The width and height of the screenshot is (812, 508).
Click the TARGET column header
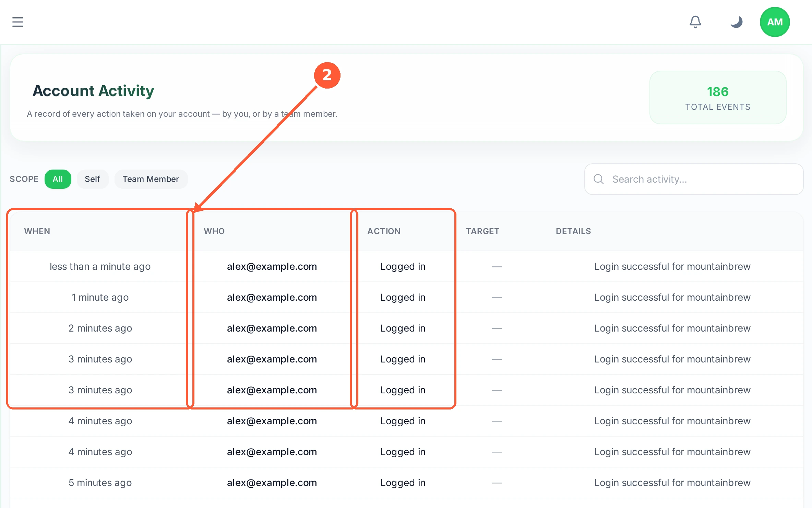point(482,231)
